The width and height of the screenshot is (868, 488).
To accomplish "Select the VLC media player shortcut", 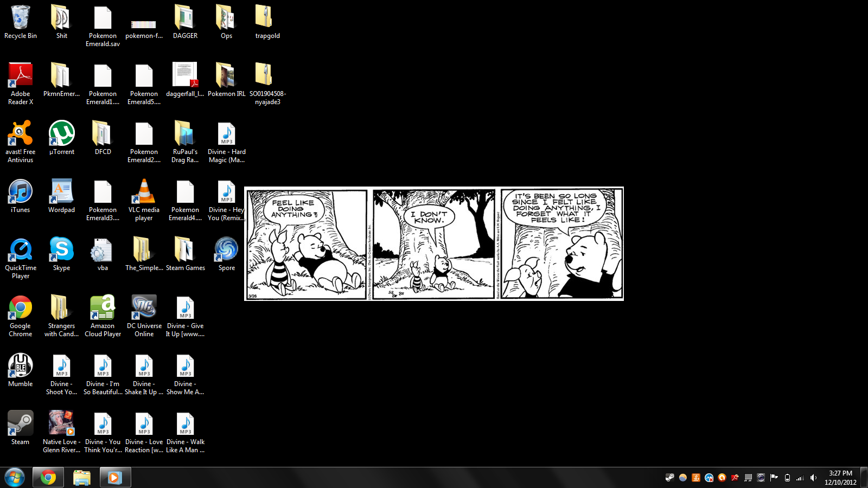I will [144, 200].
